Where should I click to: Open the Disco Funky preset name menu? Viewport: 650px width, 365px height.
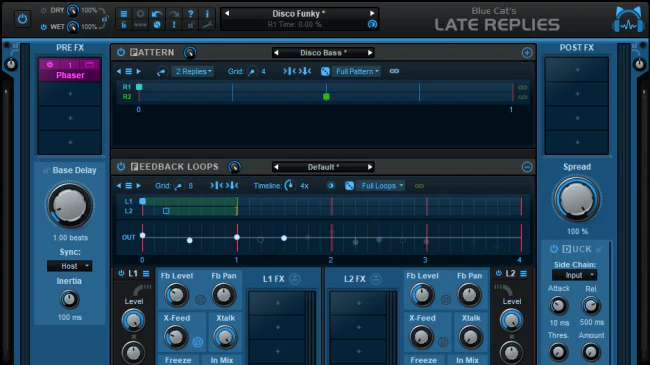point(298,14)
